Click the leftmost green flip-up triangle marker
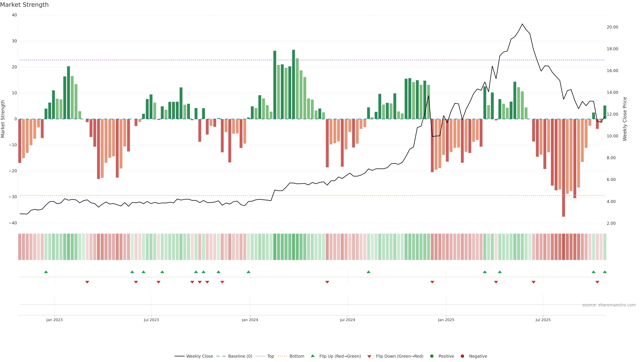 point(46,272)
